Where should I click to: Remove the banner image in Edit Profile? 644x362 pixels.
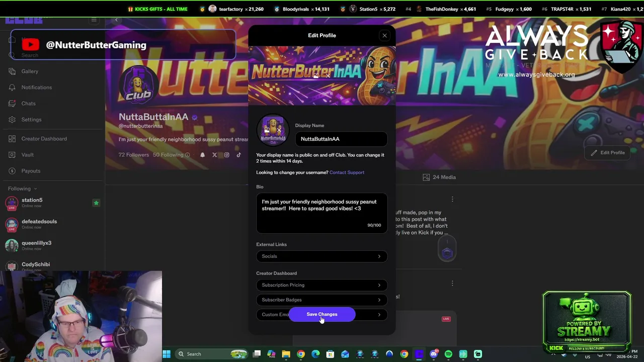coord(328,75)
